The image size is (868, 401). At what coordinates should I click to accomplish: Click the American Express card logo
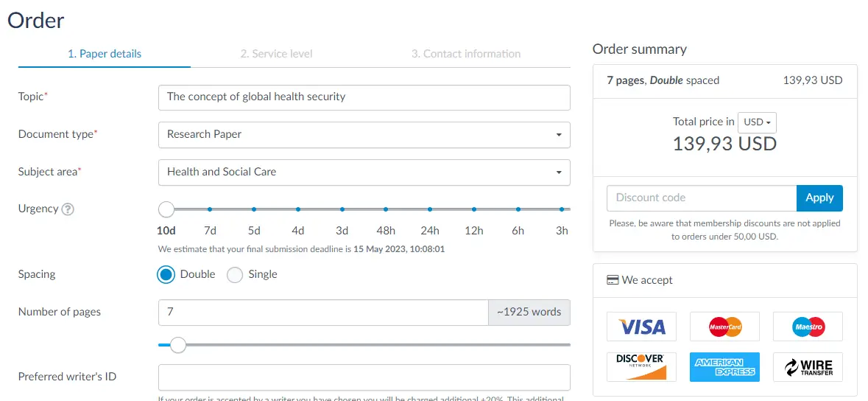pos(724,367)
